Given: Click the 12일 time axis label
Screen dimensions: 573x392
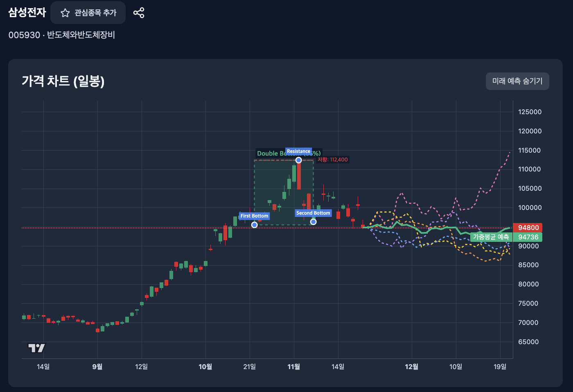Looking at the screenshot, I should 142,367.
